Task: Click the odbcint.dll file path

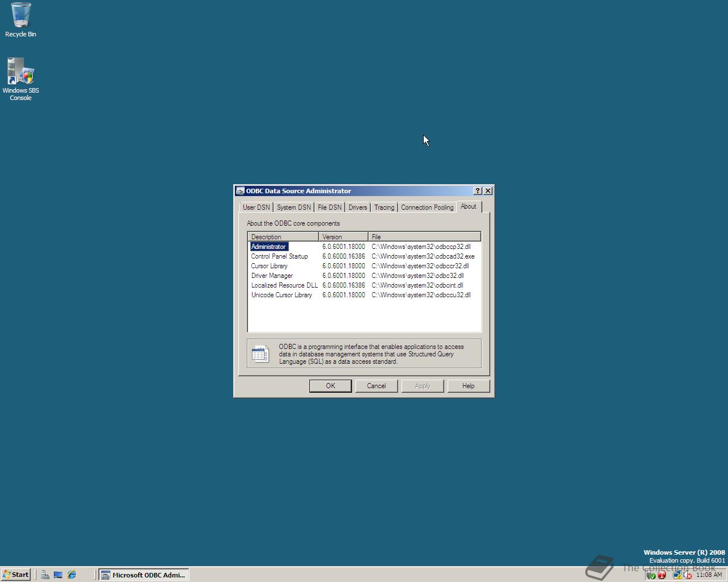Action: point(417,285)
